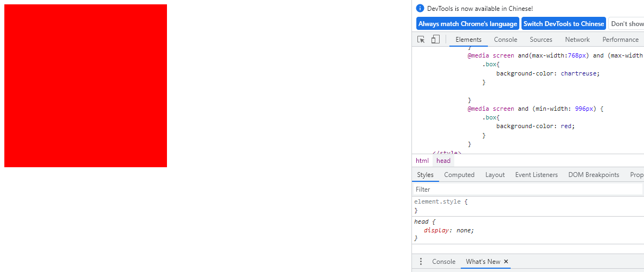Open the Console panel tab
The height and width of the screenshot is (272, 644).
coord(506,40)
